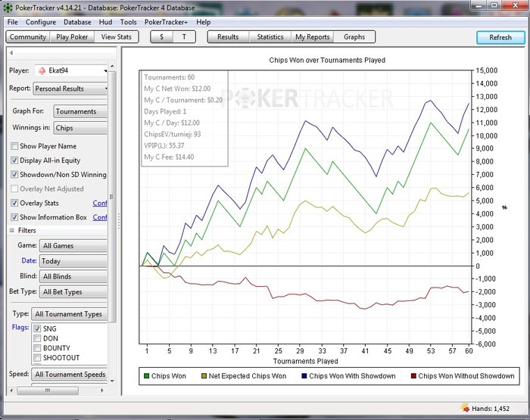Check the BOUNTY flag
Screen dimensions: 530x420
tap(37, 348)
